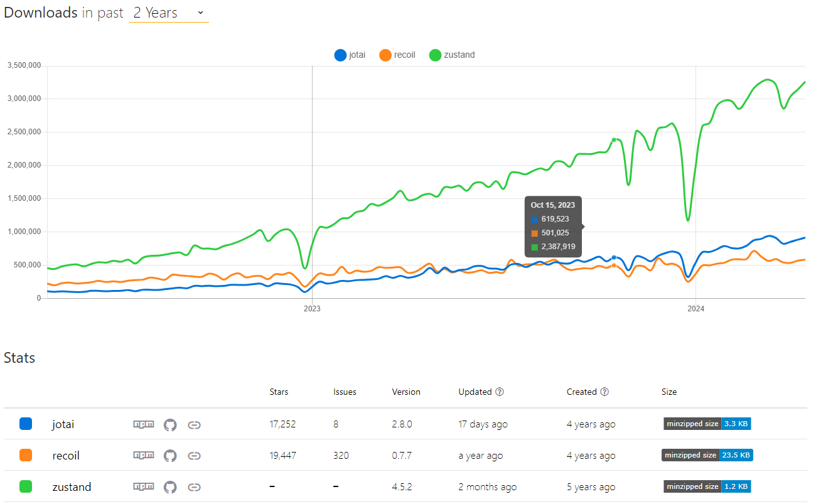Click the Downloads heading text
The height and width of the screenshot is (504, 816).
click(41, 13)
